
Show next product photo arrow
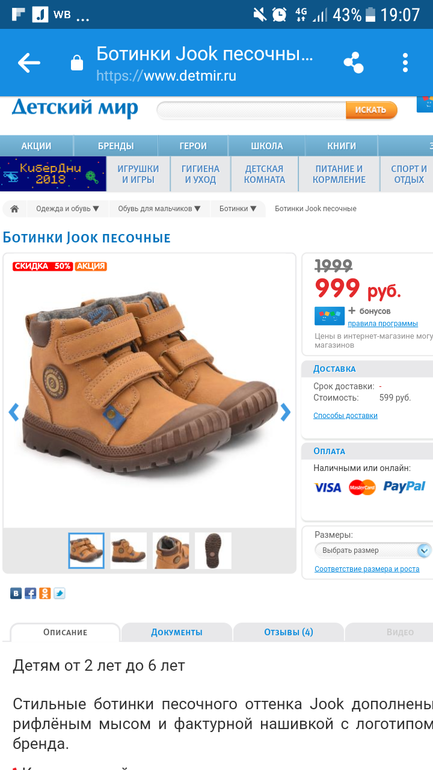285,412
